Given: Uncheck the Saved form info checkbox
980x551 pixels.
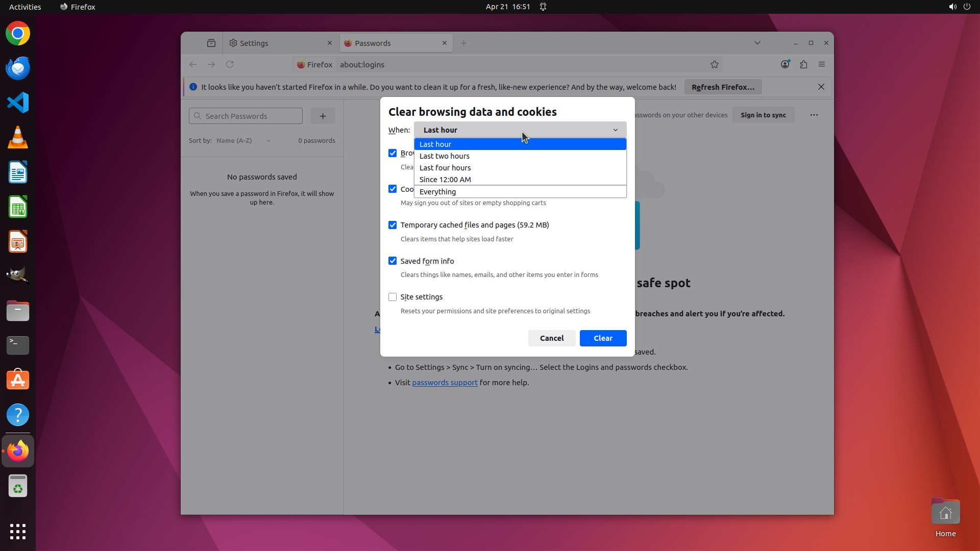Looking at the screenshot, I should (x=393, y=261).
